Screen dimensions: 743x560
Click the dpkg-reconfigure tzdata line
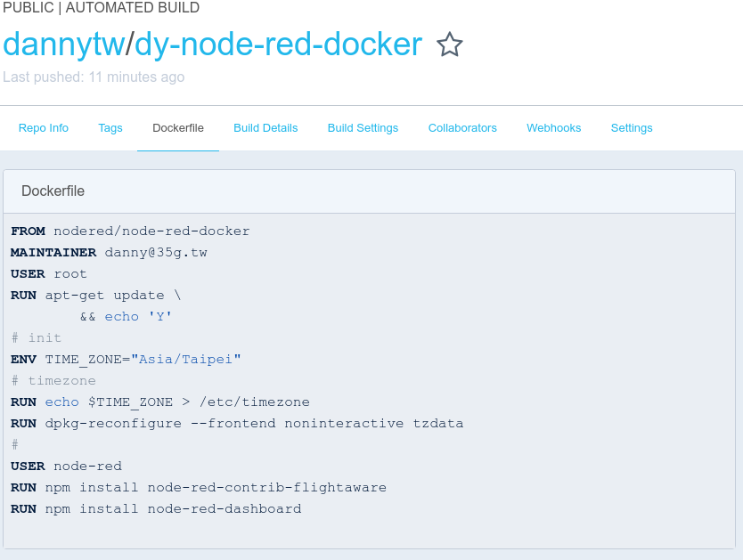[x=237, y=424]
